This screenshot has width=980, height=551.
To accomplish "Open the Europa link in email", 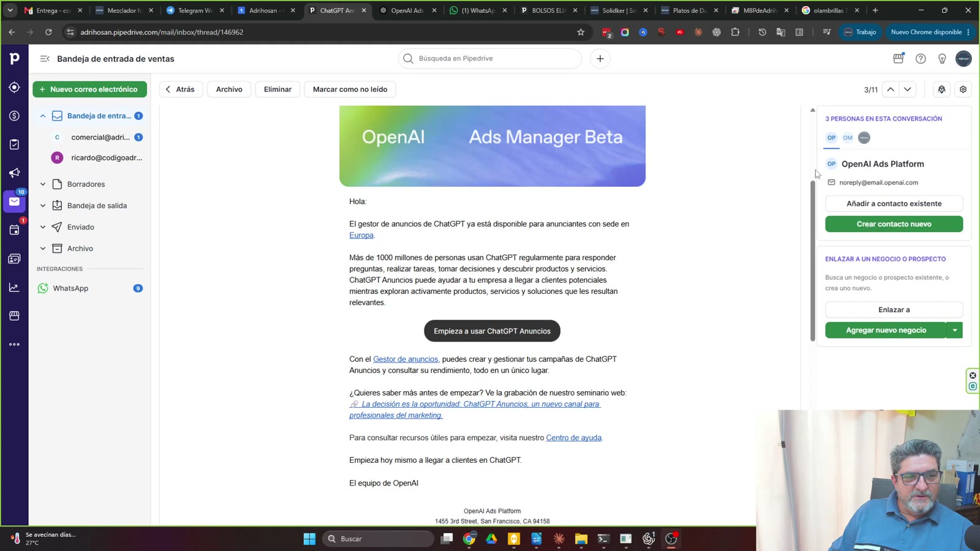I will (361, 235).
